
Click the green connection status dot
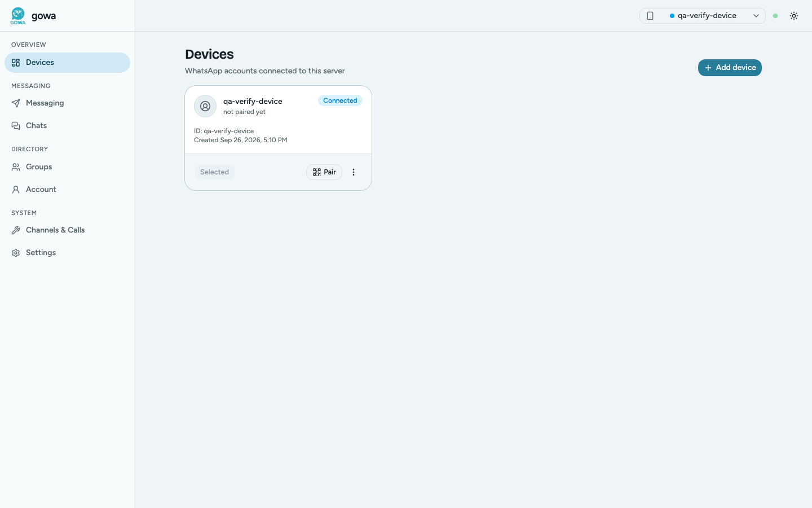tap(775, 16)
